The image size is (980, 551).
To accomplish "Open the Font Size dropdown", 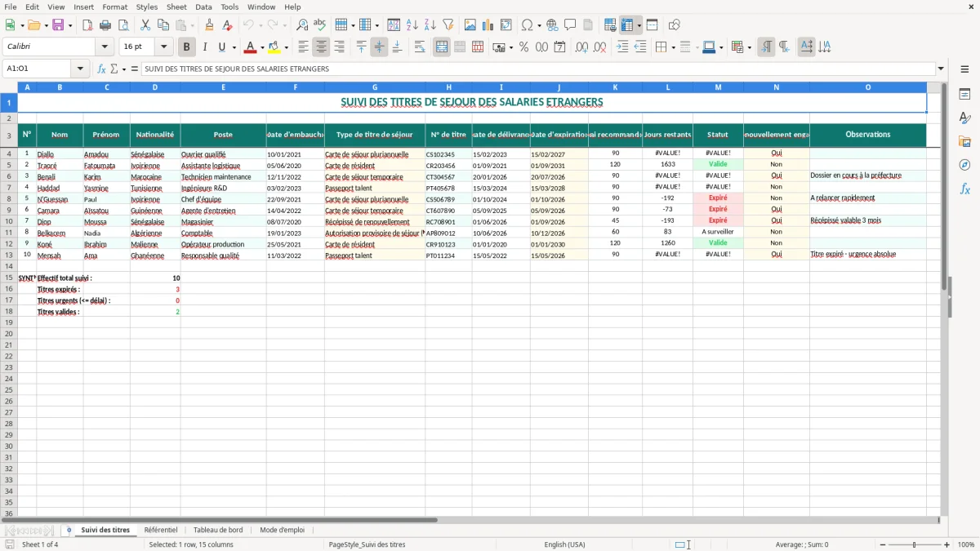I will coord(163,47).
